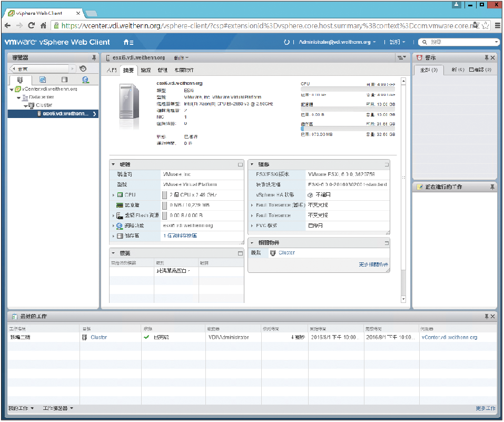The image size is (504, 422).
Task: Expand the 虛擬 Flash 資源 row
Action: pyautogui.click(x=113, y=215)
